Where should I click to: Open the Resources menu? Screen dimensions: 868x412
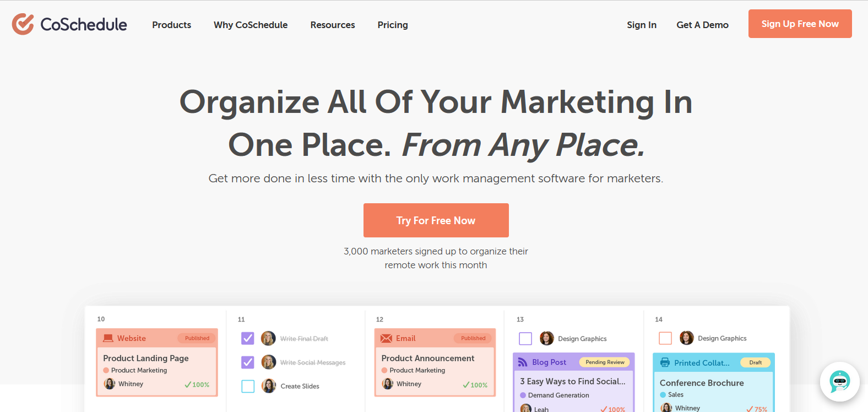(x=333, y=25)
